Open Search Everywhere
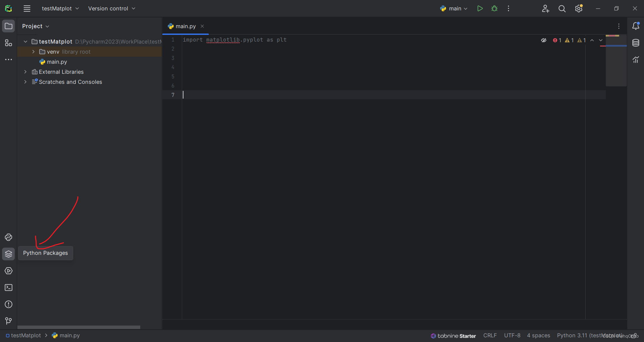 [x=562, y=8]
